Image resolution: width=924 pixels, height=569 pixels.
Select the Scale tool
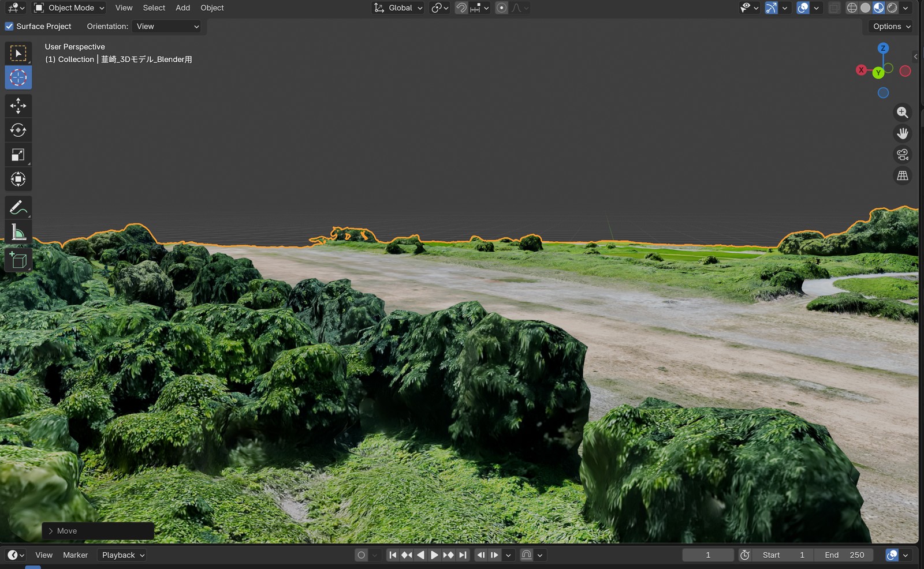(x=18, y=155)
